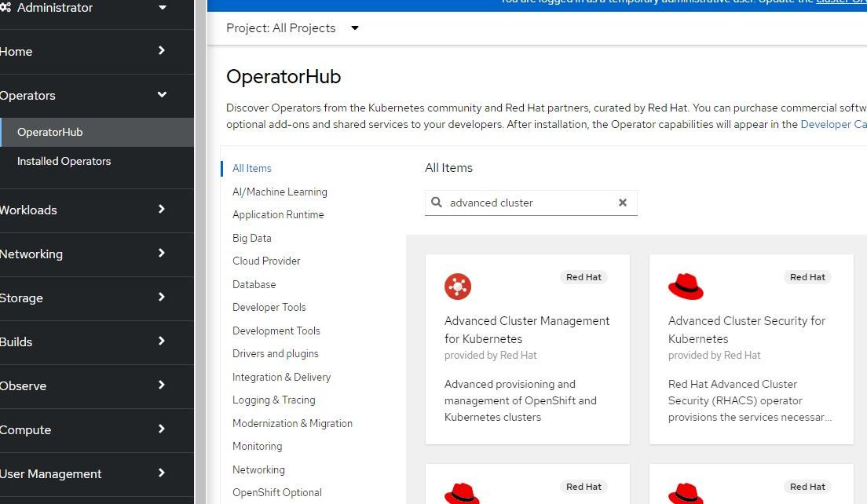Screen dimensions: 867x504
Task: Expand the Home navigation section
Action: [x=97, y=51]
